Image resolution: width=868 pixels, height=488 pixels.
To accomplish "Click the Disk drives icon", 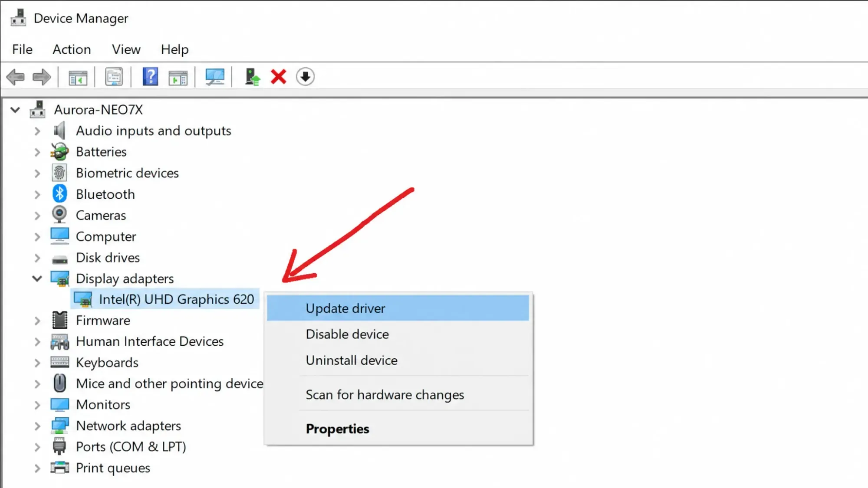I will coord(59,259).
